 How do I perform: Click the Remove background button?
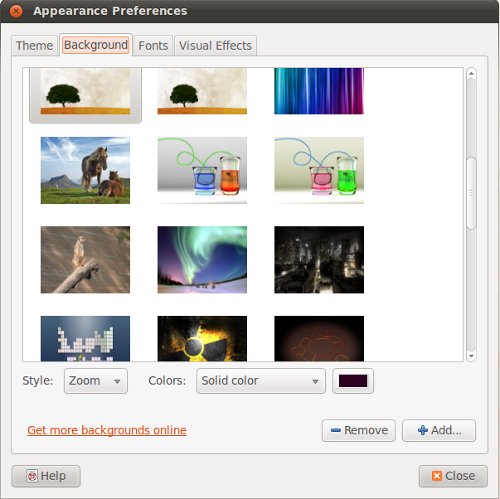tap(359, 430)
